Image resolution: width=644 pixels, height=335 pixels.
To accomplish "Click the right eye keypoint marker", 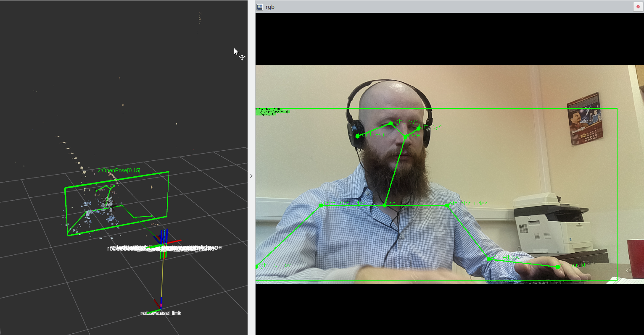I will (x=391, y=123).
